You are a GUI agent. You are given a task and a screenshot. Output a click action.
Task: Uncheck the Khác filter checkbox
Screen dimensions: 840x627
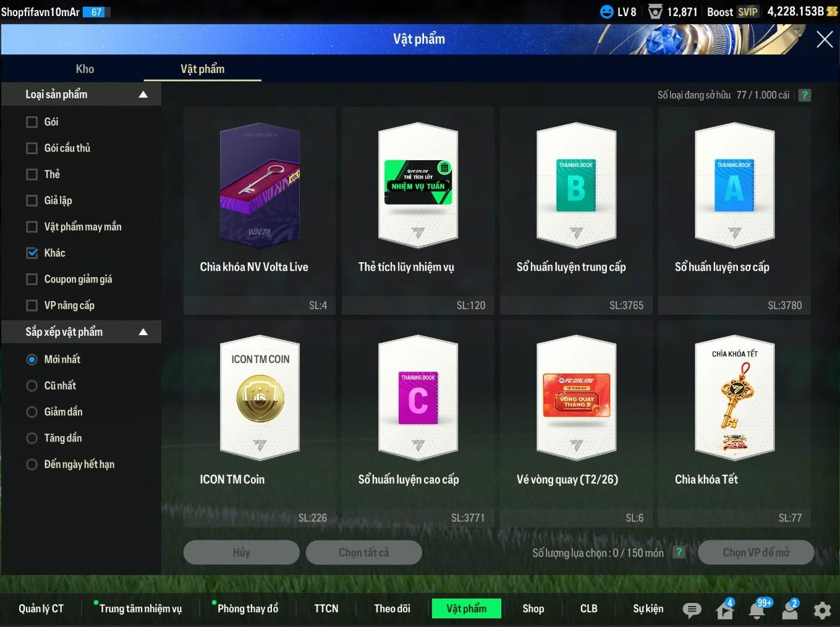tap(32, 253)
